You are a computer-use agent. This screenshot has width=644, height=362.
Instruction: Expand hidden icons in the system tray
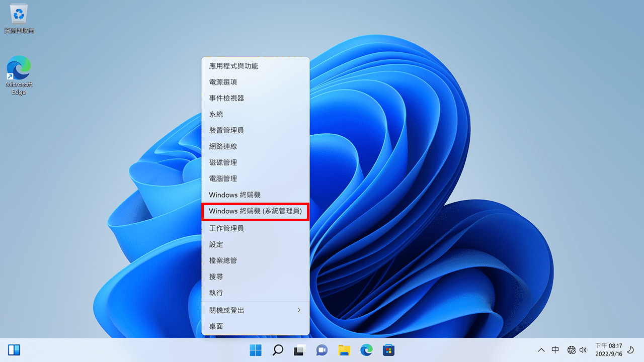[x=541, y=350]
